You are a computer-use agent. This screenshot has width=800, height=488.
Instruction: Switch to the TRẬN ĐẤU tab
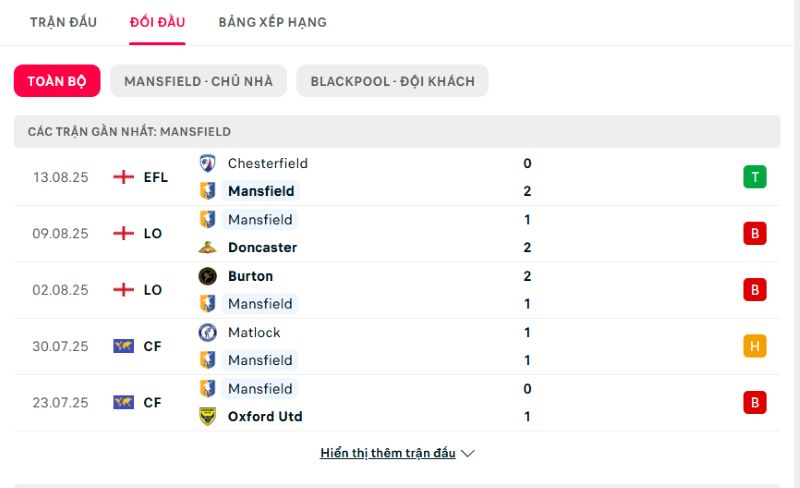click(x=63, y=22)
